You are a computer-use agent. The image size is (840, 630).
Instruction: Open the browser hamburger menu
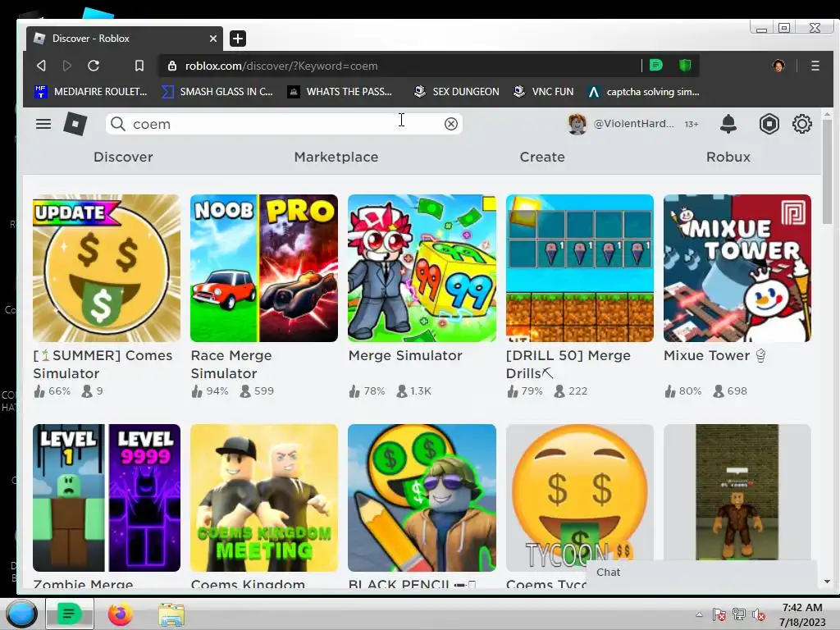pos(815,66)
